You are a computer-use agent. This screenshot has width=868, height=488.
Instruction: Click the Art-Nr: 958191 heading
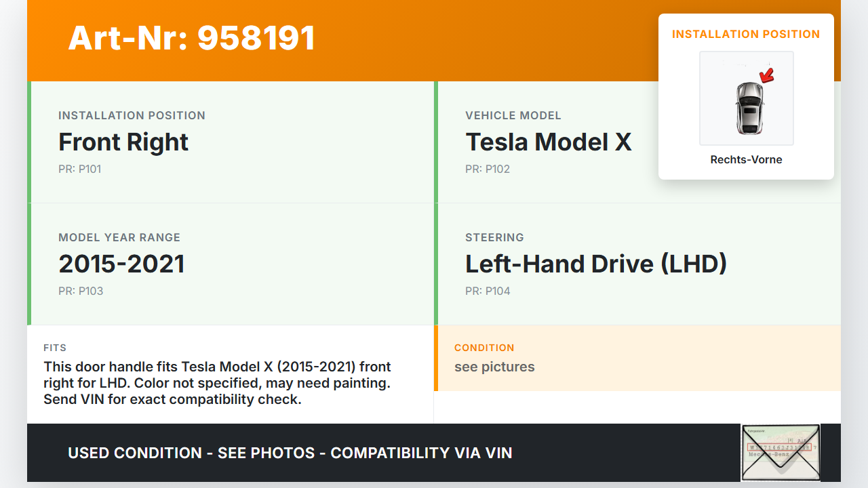point(192,38)
